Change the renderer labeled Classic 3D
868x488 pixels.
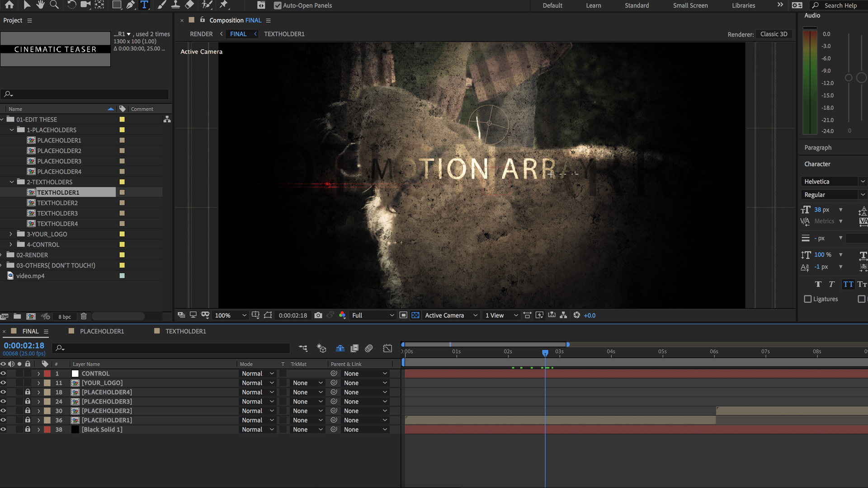tap(774, 33)
